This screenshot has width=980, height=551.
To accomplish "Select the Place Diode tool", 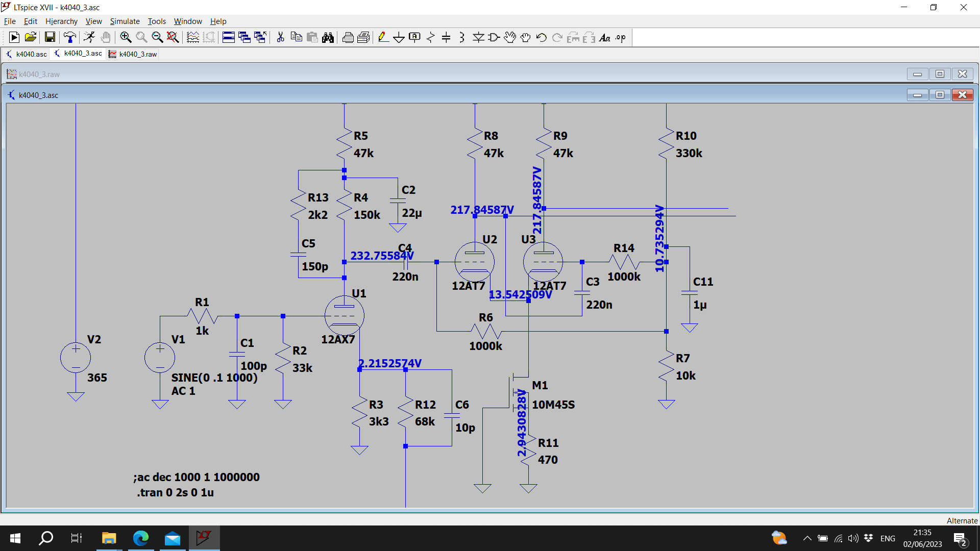I will coord(478,37).
